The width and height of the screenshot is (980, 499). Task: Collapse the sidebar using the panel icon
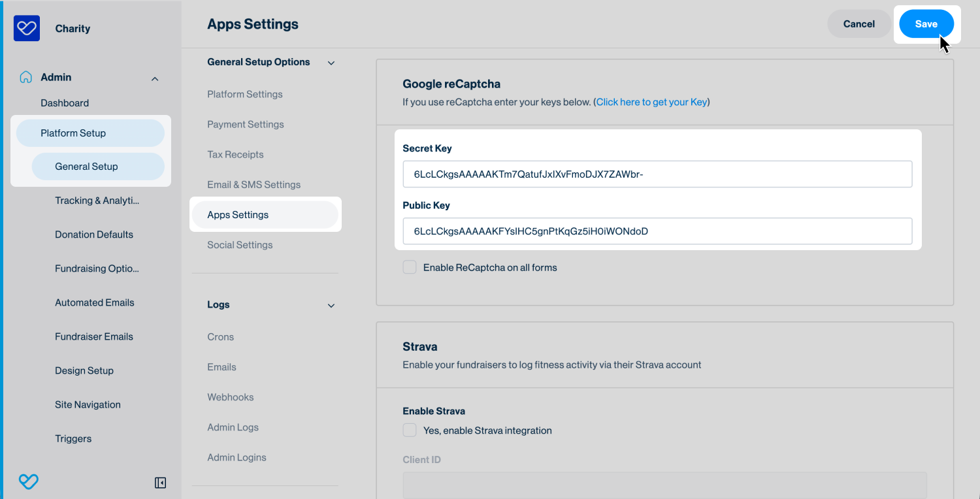[159, 482]
